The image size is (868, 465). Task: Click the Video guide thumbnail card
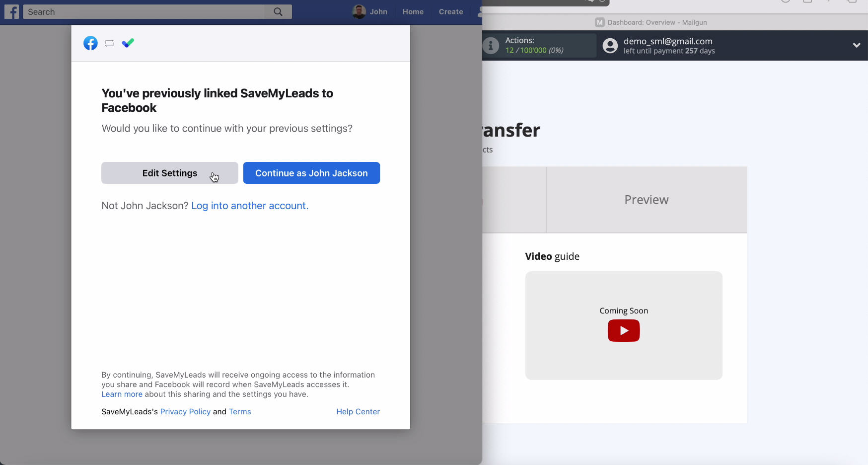click(x=624, y=325)
